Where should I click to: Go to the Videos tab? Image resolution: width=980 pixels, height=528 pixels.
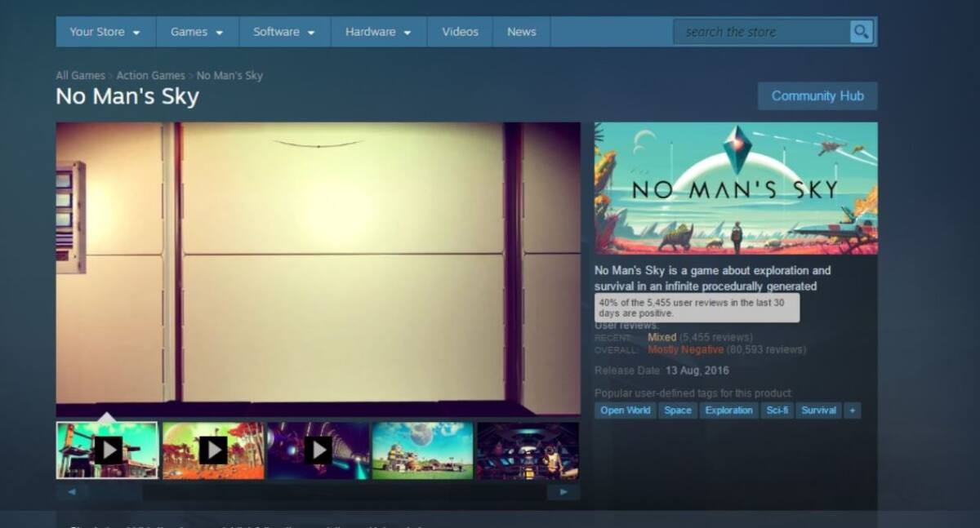460,32
